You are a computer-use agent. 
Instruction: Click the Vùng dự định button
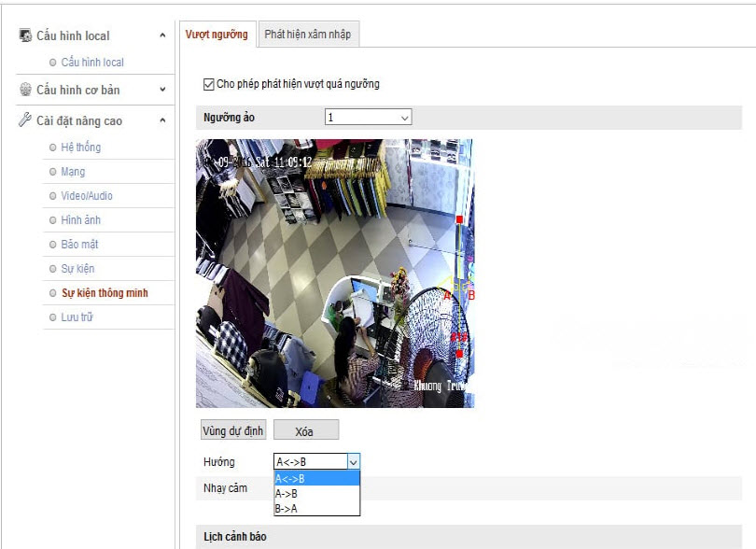[233, 431]
